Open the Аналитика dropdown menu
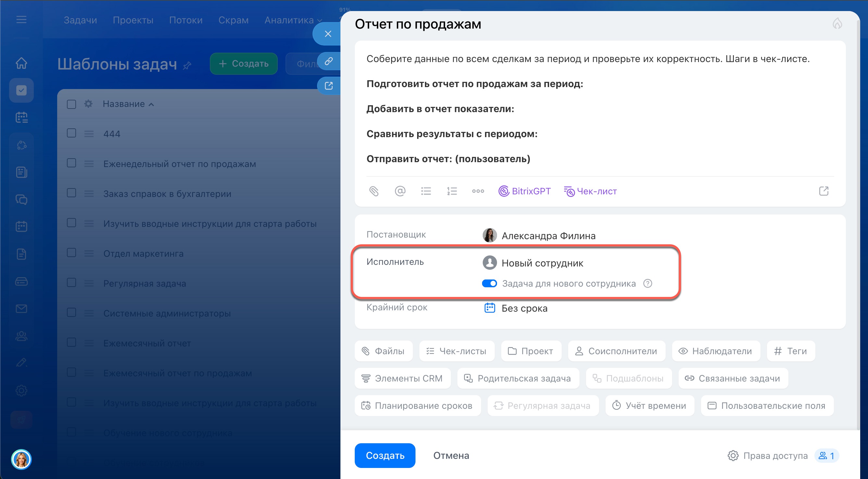This screenshot has height=479, width=868. [x=293, y=20]
